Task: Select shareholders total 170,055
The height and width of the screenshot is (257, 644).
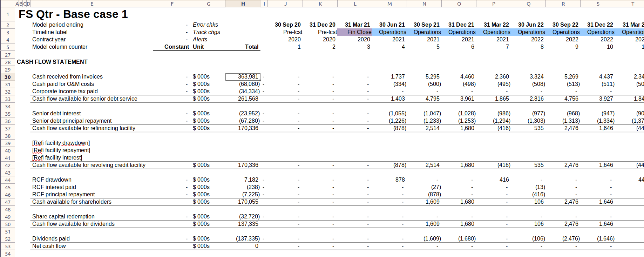Action: (x=248, y=202)
